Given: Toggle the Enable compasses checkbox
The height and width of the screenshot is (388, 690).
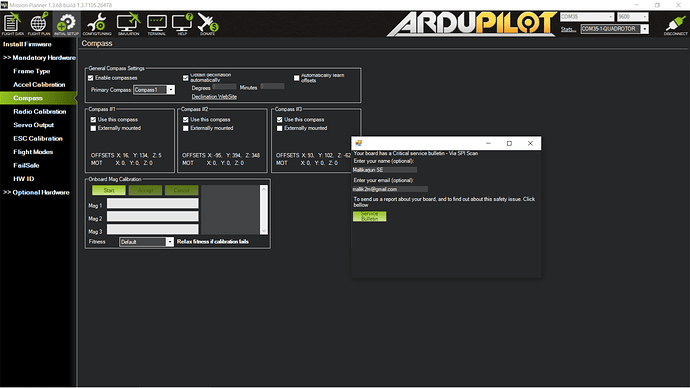Looking at the screenshot, I should pos(91,78).
